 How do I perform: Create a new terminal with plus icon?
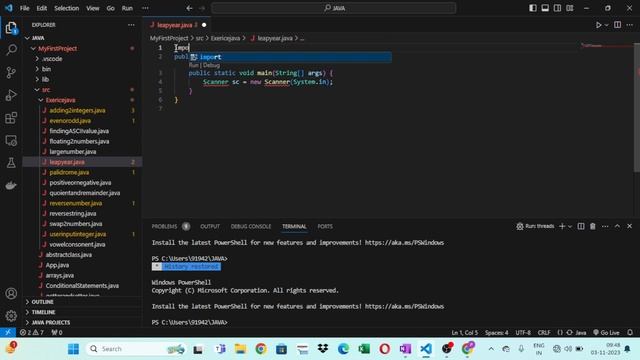tap(562, 226)
